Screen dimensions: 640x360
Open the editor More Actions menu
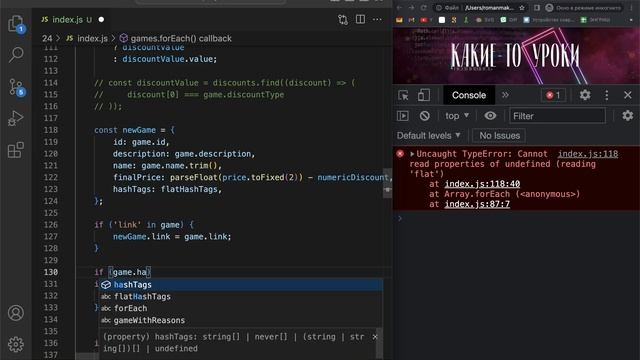pyautogui.click(x=377, y=19)
